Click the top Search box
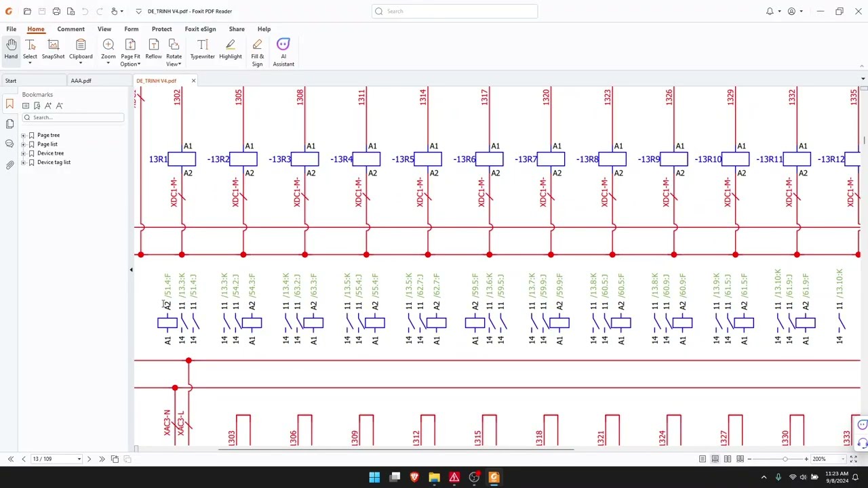Screen dimensions: 868x488 454,11
